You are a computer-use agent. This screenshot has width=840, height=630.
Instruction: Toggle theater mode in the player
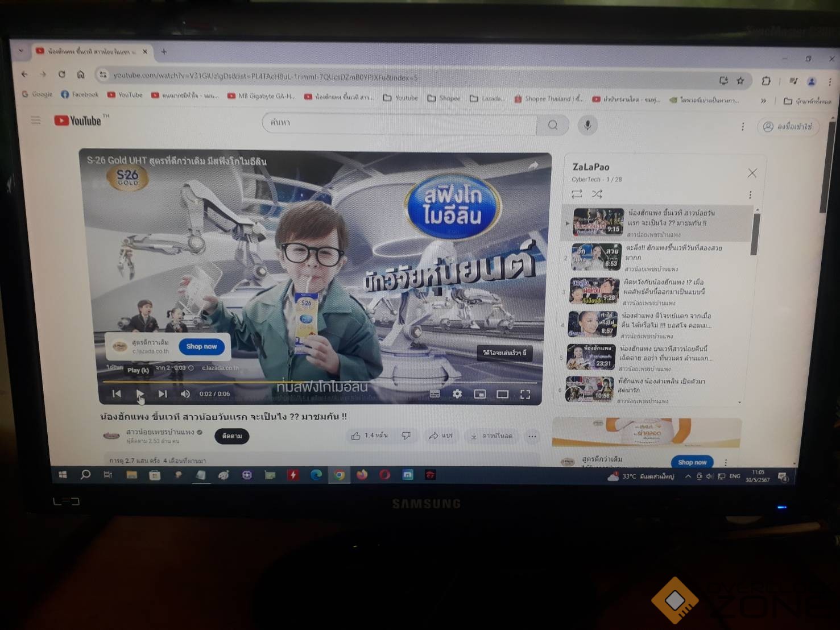(502, 394)
